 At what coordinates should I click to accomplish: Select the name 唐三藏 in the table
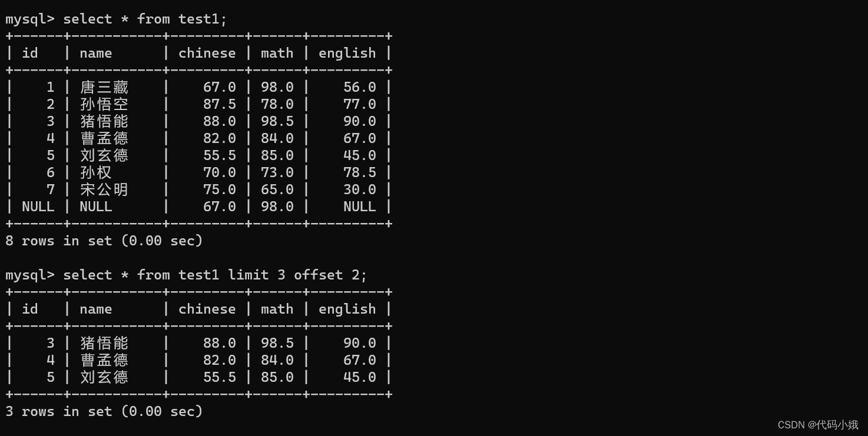(x=104, y=87)
